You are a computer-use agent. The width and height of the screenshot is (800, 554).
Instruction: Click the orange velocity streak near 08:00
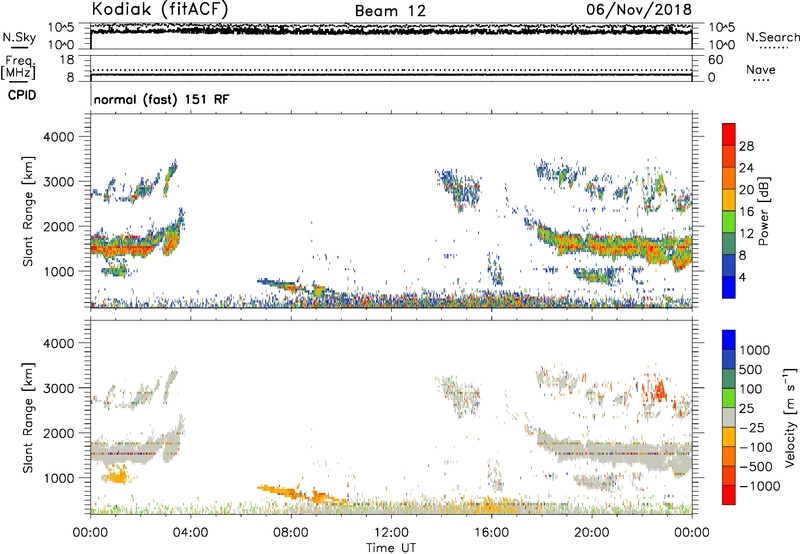click(x=301, y=494)
